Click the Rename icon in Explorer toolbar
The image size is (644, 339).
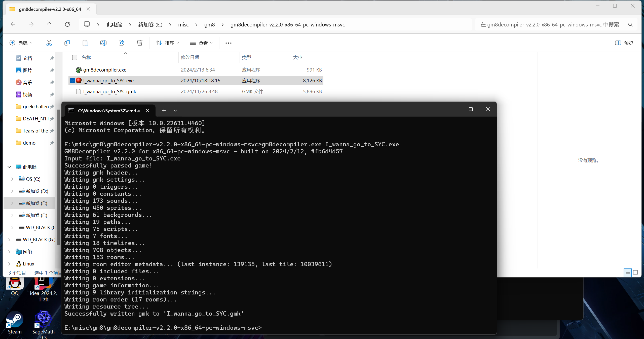[103, 43]
